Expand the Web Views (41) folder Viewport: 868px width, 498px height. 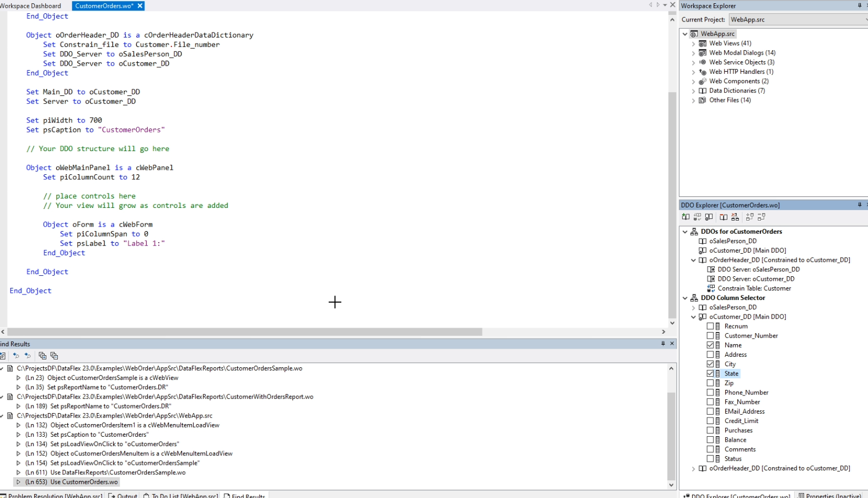click(693, 44)
